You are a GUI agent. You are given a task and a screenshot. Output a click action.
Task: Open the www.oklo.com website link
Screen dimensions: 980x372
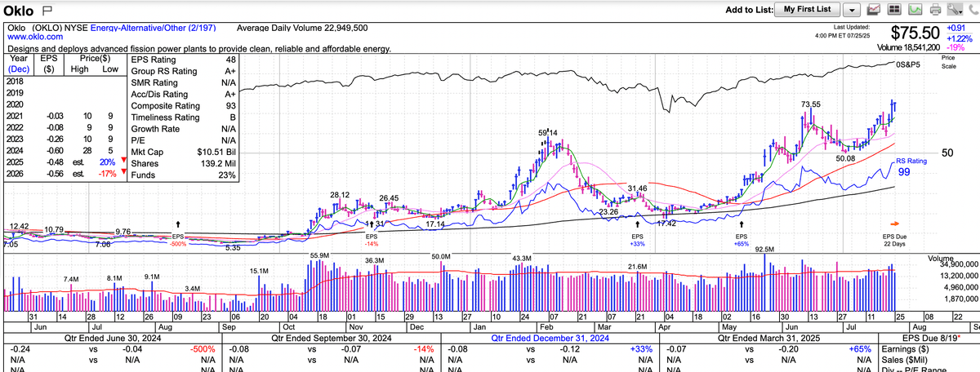tap(37, 38)
